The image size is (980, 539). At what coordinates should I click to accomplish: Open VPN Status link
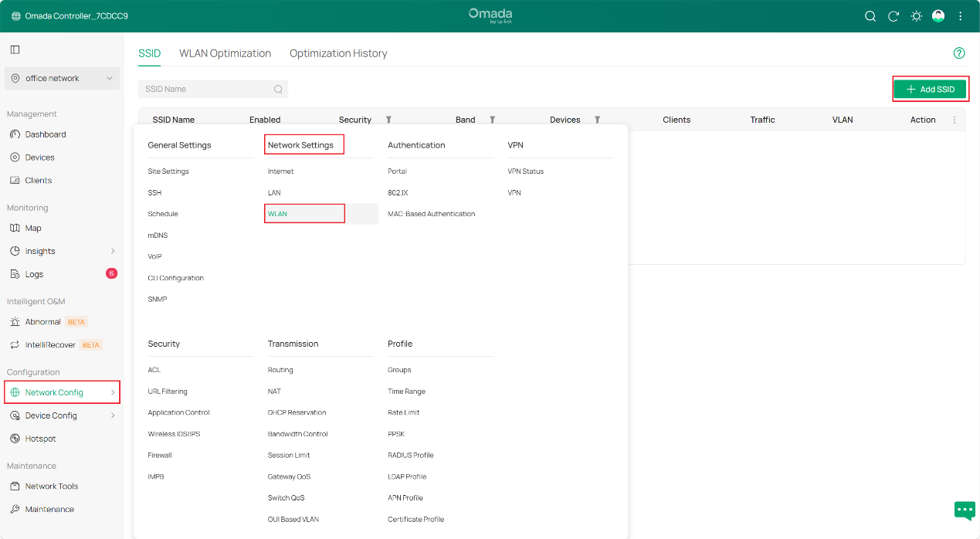pyautogui.click(x=526, y=171)
